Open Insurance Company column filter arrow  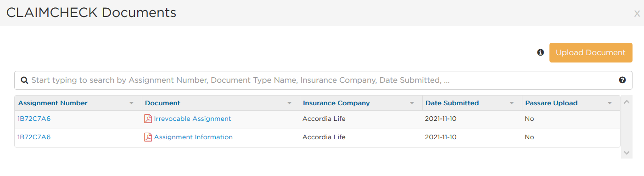[x=412, y=103]
